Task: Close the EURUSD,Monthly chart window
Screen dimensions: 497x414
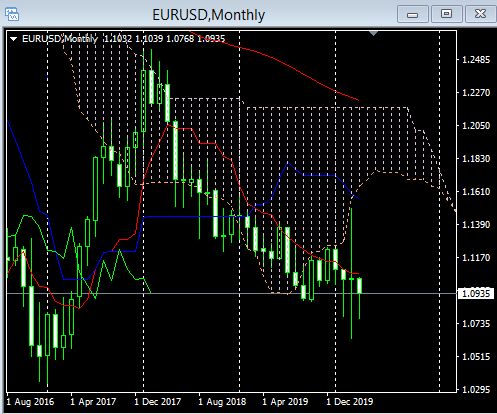Action: coord(480,14)
